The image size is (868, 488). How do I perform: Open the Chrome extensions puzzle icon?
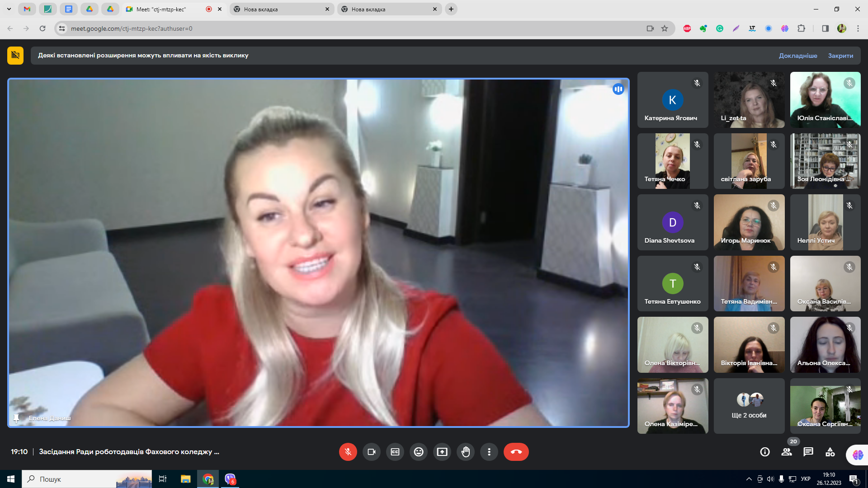click(801, 28)
